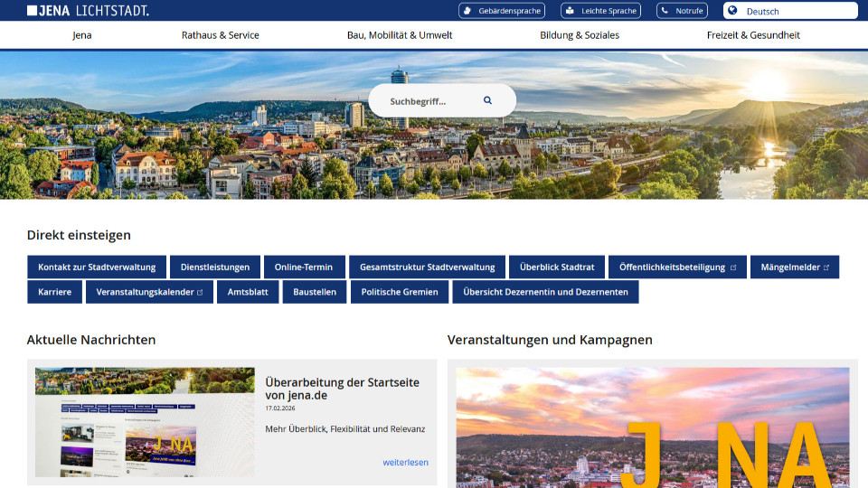Click weiterlesen on the news article
868x488 pixels.
click(405, 463)
